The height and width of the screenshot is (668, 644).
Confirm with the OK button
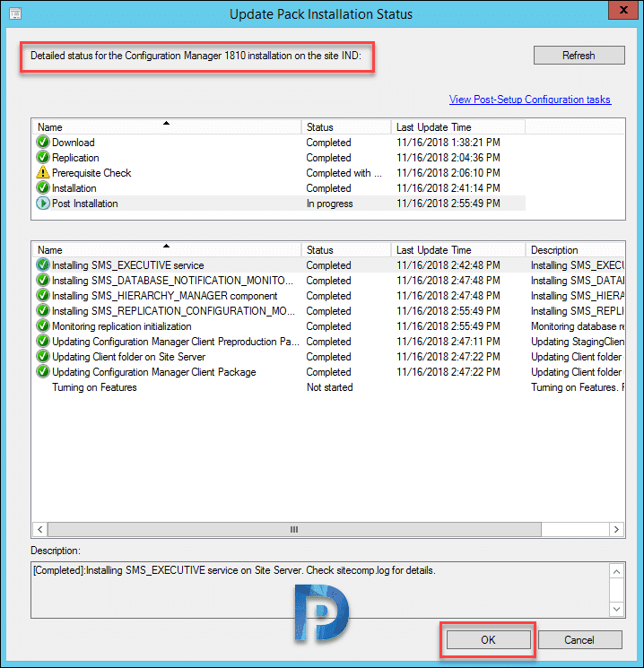[x=488, y=640]
